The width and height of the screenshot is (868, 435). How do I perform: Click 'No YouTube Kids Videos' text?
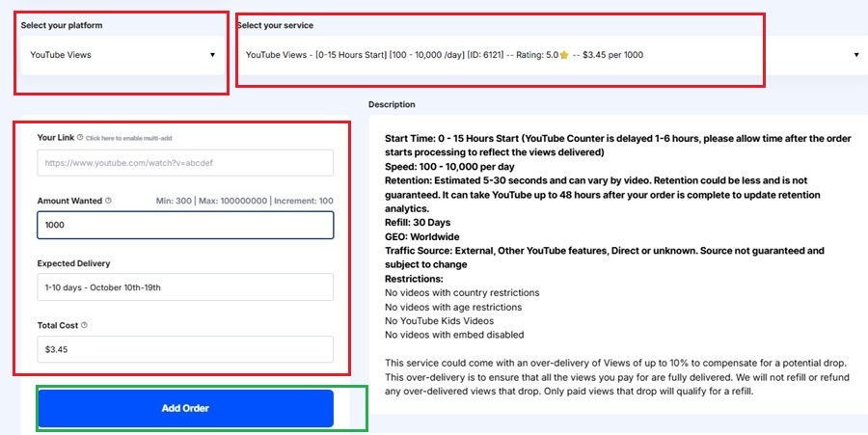tap(440, 321)
